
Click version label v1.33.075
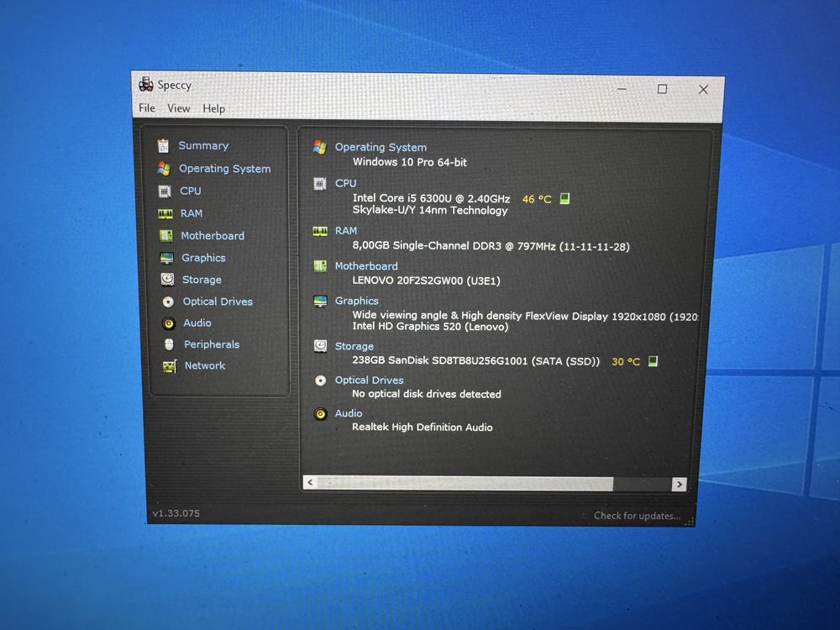176,513
